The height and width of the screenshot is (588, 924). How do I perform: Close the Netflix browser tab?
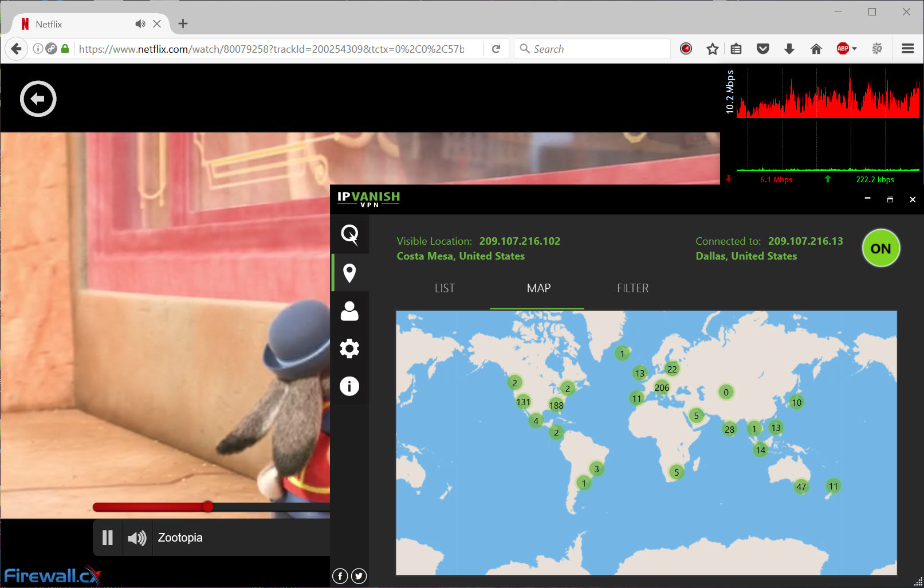(x=157, y=23)
